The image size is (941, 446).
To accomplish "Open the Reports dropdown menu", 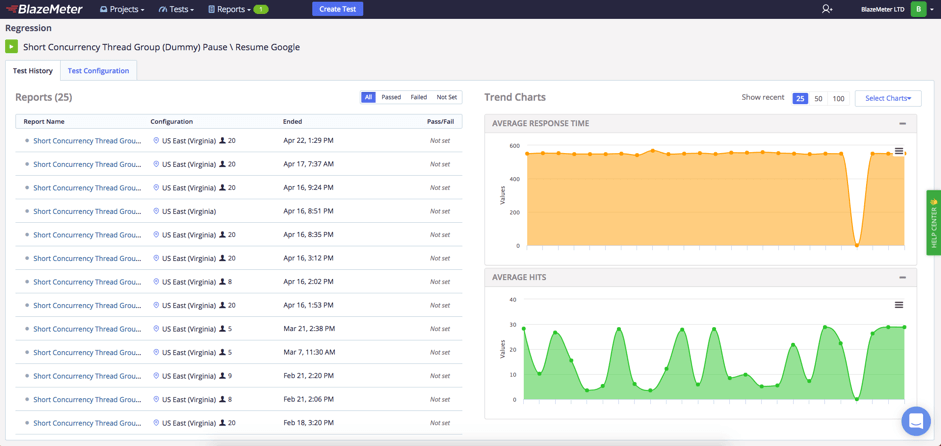I will click(x=229, y=9).
